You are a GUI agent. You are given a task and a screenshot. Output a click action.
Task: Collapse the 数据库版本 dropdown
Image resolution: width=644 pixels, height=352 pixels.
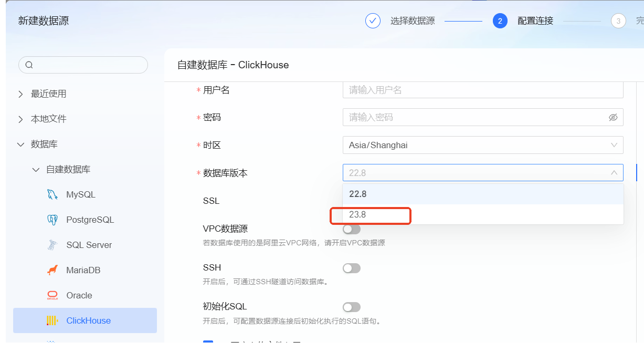click(614, 173)
